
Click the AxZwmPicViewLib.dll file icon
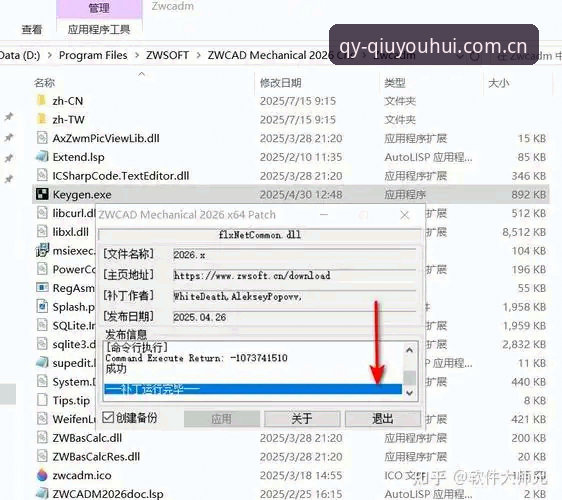point(42,138)
